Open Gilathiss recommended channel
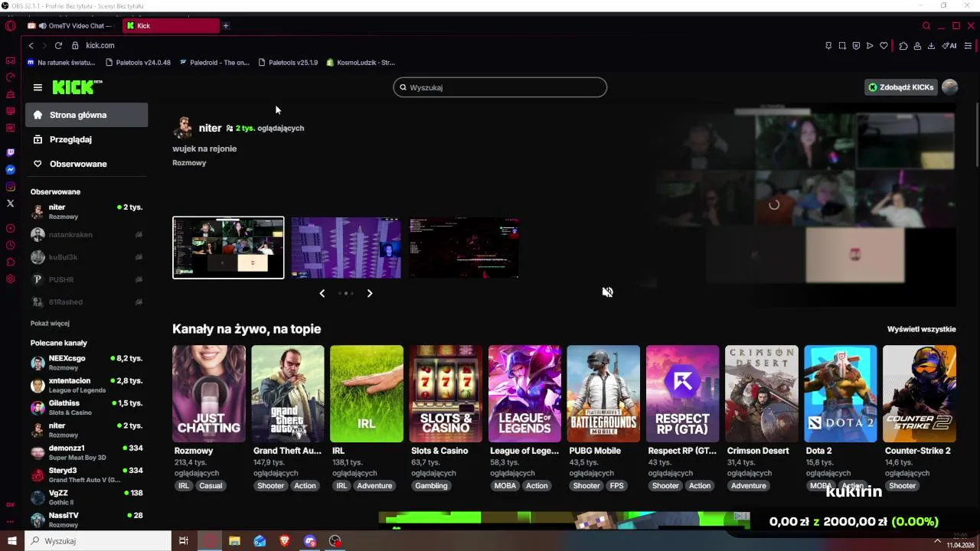 coord(87,406)
